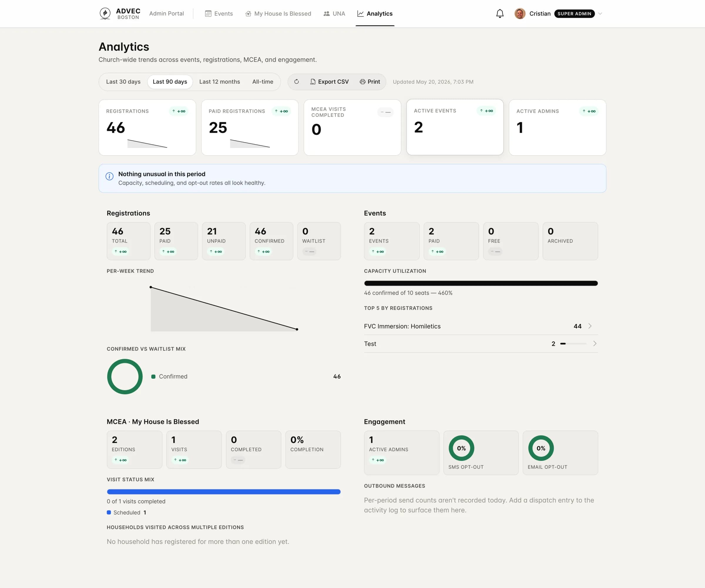Click the SUPER ADMIN badge
Image resolution: width=705 pixels, height=588 pixels.
[x=574, y=14]
